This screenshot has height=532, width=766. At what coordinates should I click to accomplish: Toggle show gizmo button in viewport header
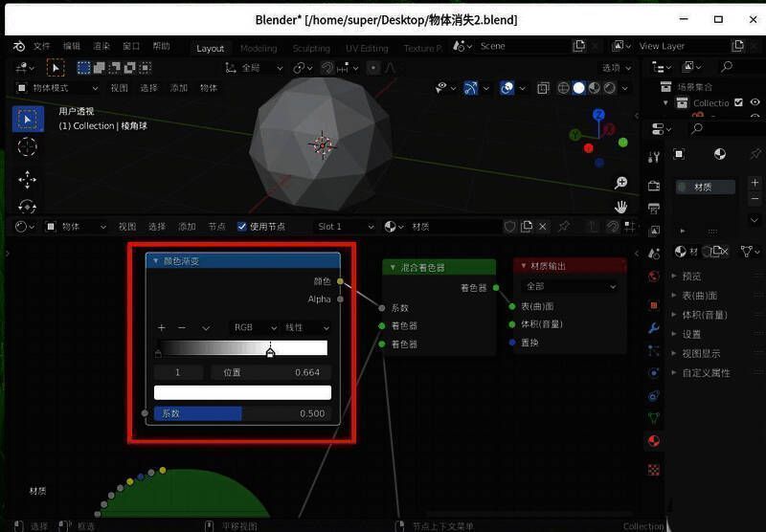tap(470, 88)
